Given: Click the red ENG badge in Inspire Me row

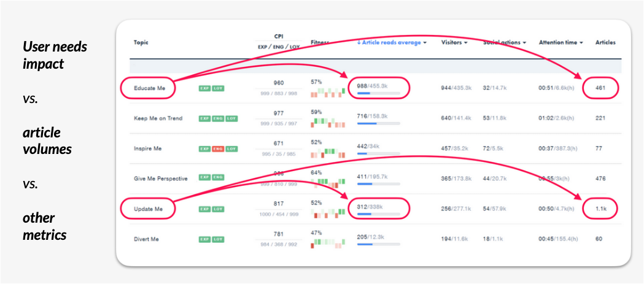Looking at the screenshot, I should [217, 148].
